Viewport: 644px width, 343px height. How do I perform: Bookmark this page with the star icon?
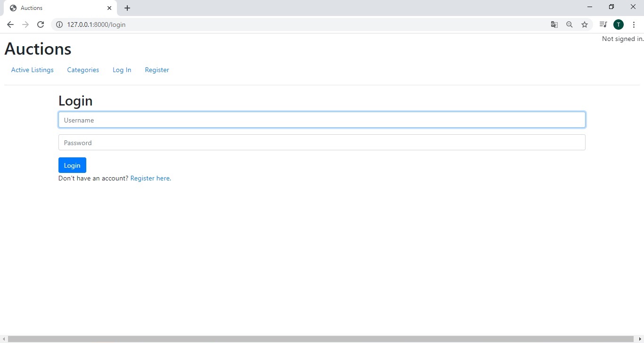tap(585, 24)
